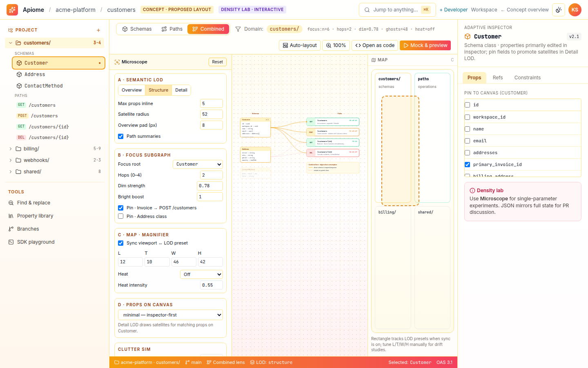
Task: Select the DEL /customers/{id} path row
Action: click(x=59, y=137)
